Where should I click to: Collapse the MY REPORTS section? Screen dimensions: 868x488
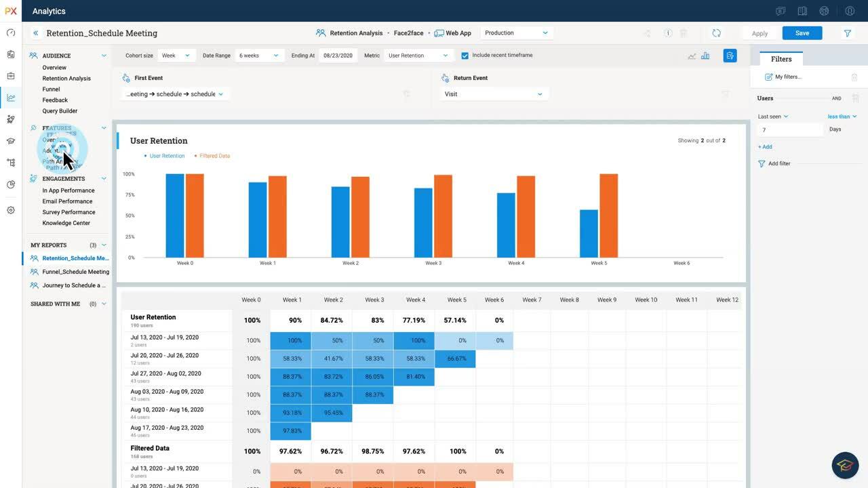pos(104,245)
